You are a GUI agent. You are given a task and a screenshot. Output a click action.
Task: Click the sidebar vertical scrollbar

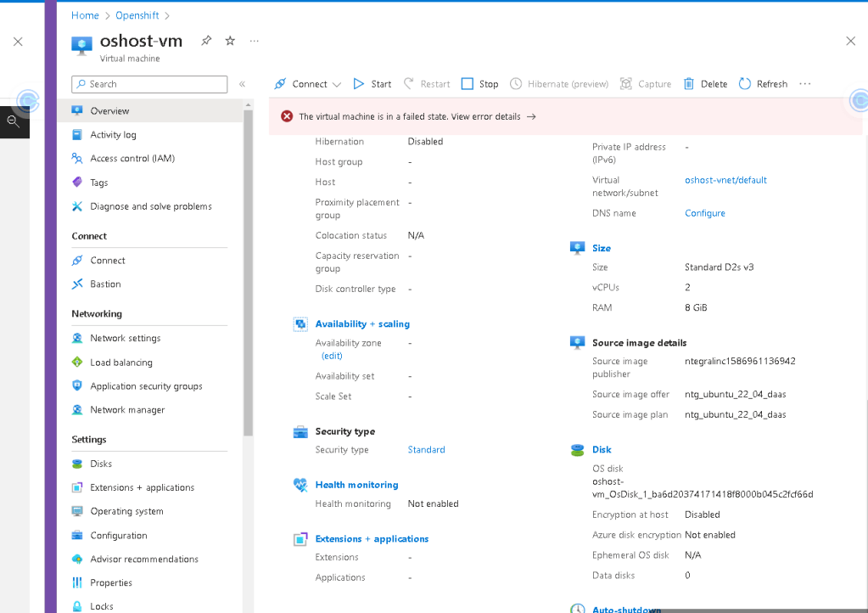(248, 273)
